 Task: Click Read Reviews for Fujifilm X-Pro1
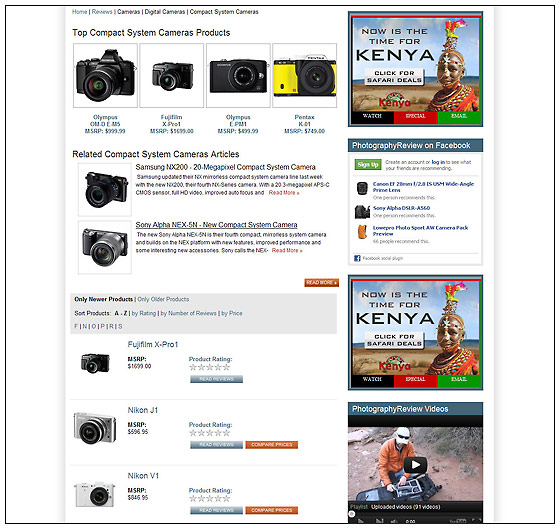[x=216, y=379]
